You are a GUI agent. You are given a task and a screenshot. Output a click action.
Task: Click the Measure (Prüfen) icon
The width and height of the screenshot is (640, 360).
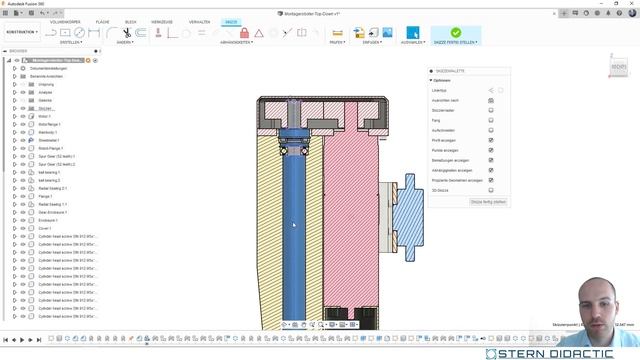tap(337, 33)
